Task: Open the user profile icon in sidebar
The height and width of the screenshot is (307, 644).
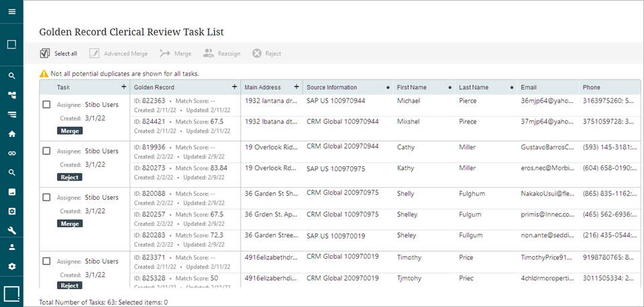Action: [x=11, y=247]
